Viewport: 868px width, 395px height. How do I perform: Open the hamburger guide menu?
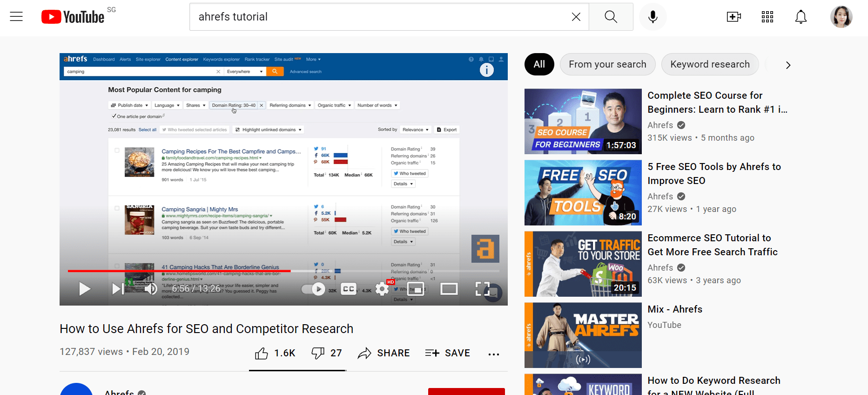click(x=16, y=17)
